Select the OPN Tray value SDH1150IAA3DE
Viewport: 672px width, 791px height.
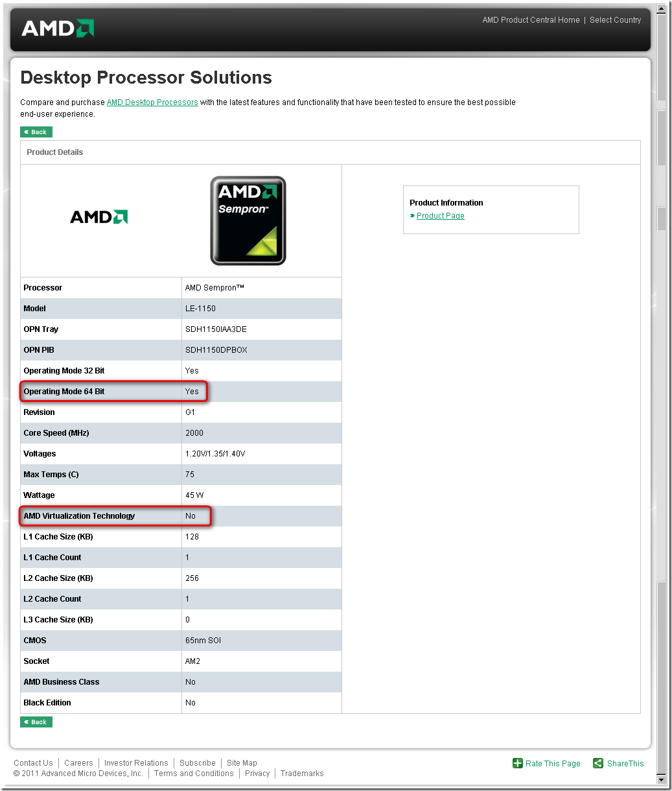click(216, 329)
